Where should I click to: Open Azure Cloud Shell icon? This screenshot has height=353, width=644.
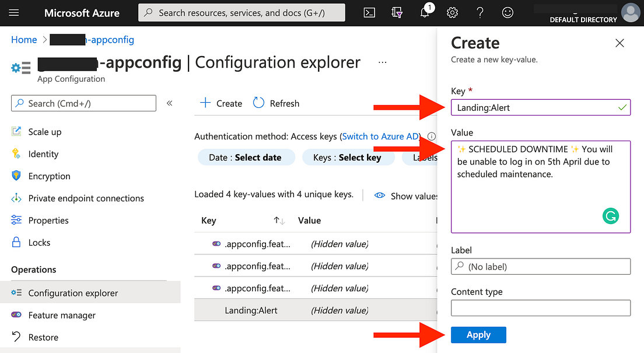coord(369,12)
